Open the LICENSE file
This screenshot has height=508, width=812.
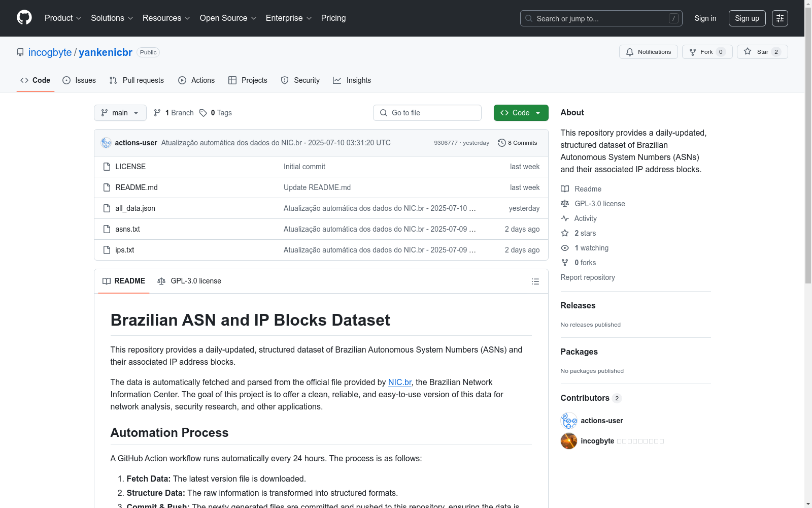click(130, 167)
